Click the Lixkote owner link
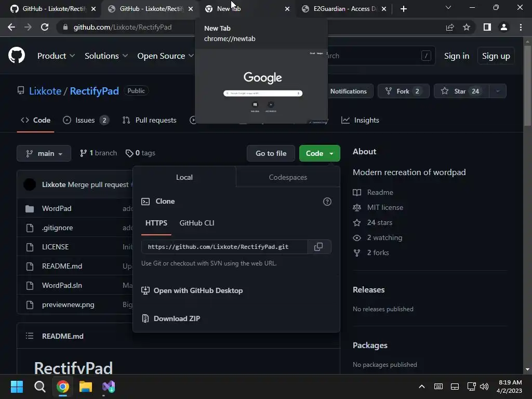Screen dimensions: 532x399 (x=45, y=91)
